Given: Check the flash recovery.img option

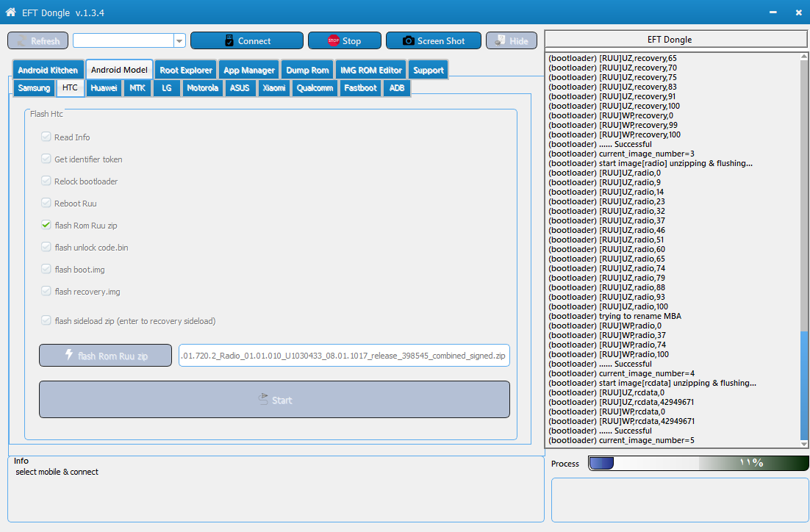Looking at the screenshot, I should pyautogui.click(x=46, y=291).
